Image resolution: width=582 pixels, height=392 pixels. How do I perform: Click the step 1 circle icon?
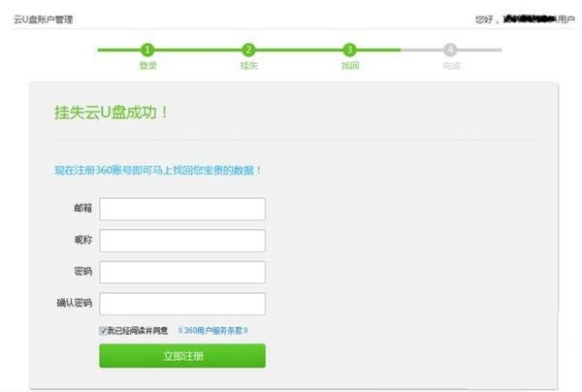pos(147,49)
